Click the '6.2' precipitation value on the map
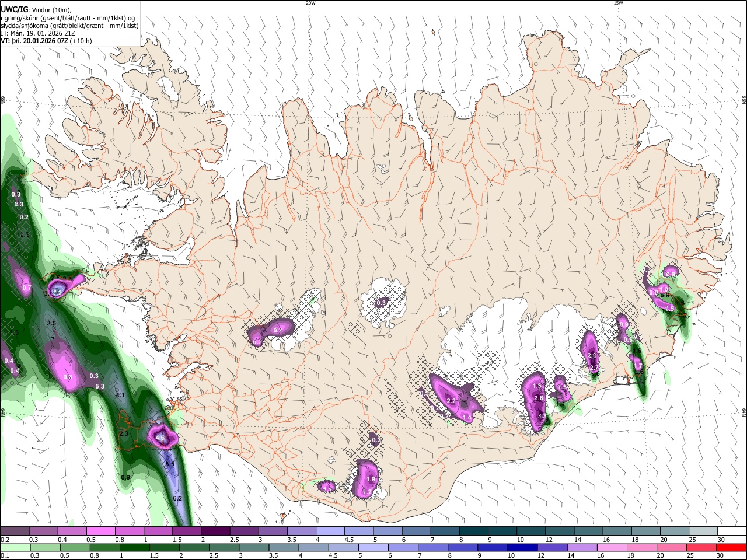The height and width of the screenshot is (560, 747). point(178,498)
